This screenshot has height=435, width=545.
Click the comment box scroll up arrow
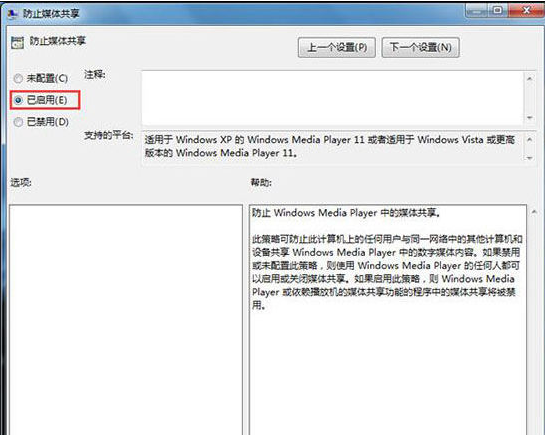pyautogui.click(x=529, y=79)
